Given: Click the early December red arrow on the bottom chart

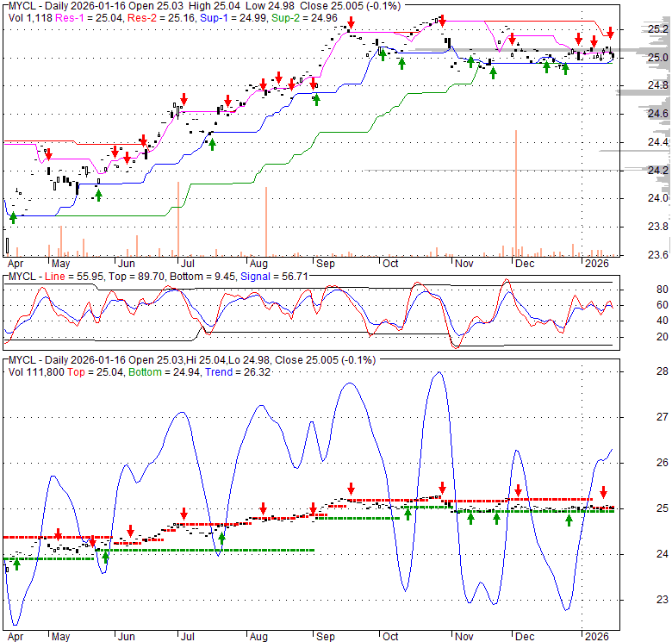Looking at the screenshot, I should [x=519, y=490].
